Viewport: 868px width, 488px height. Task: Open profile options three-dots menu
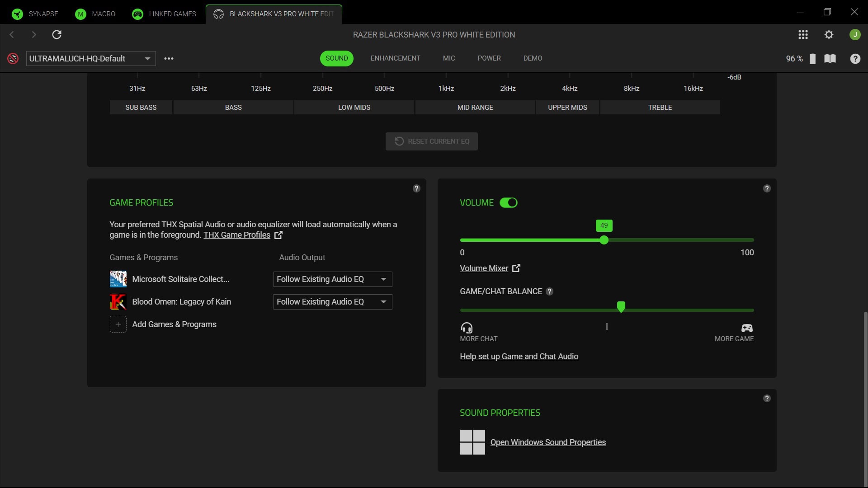click(169, 58)
